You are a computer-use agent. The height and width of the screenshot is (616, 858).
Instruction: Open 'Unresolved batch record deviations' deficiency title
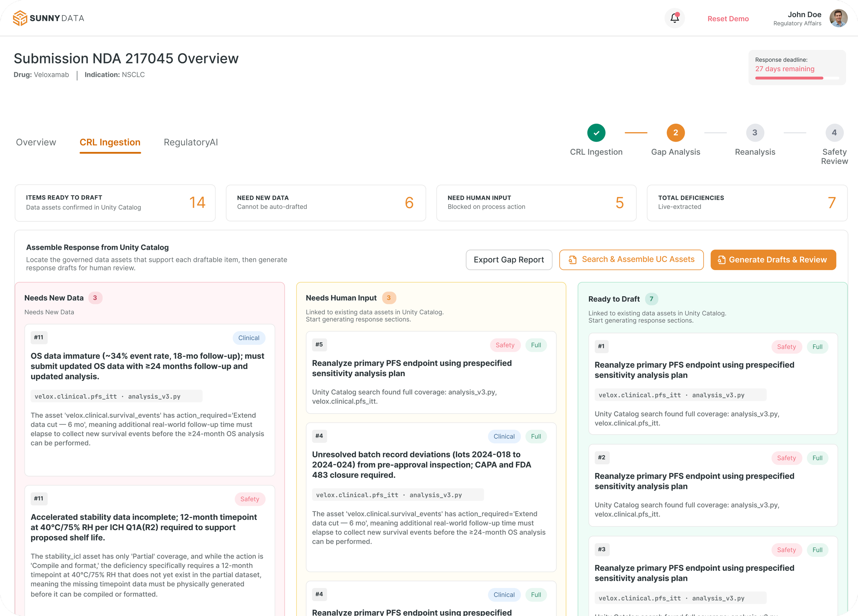(421, 465)
